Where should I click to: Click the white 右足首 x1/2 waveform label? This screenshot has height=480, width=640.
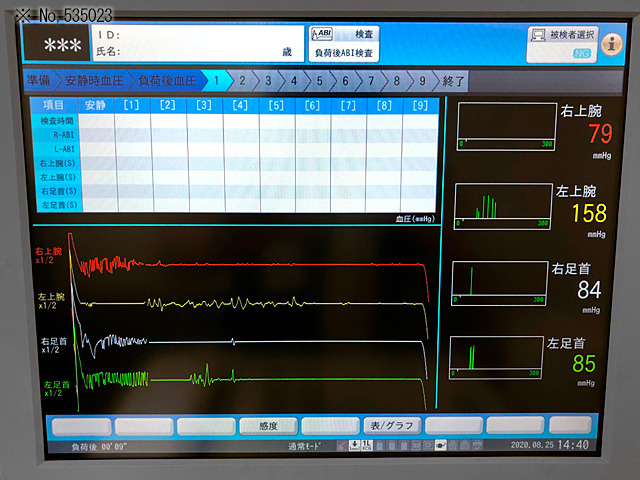click(53, 345)
